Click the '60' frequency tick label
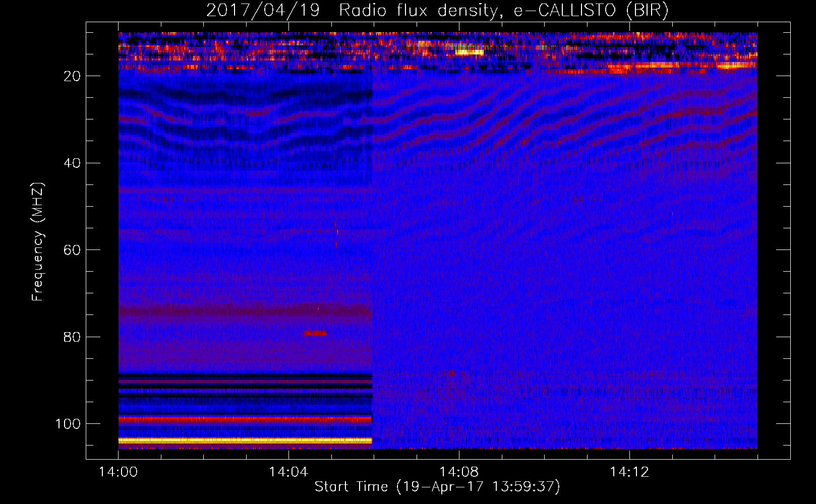 coord(72,250)
